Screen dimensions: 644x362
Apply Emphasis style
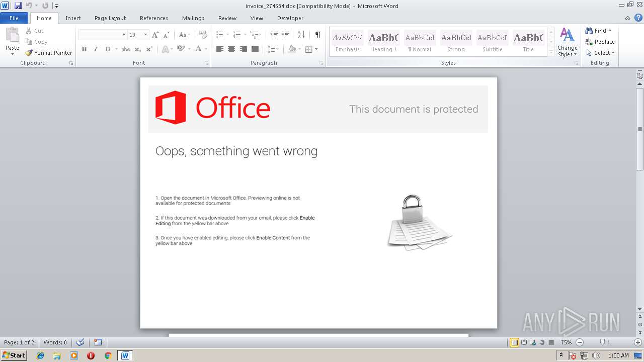[348, 42]
